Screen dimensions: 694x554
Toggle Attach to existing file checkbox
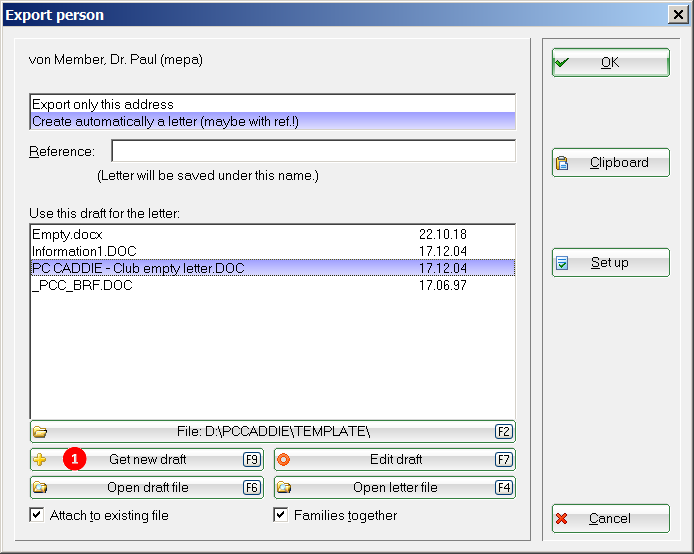pos(37,515)
